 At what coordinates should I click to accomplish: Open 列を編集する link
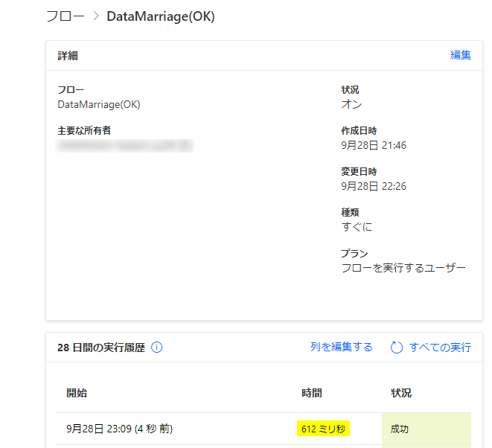coord(341,347)
